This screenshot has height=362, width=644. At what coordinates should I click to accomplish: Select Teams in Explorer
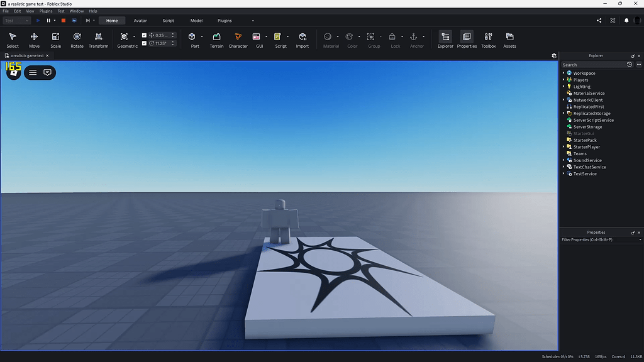click(x=579, y=153)
